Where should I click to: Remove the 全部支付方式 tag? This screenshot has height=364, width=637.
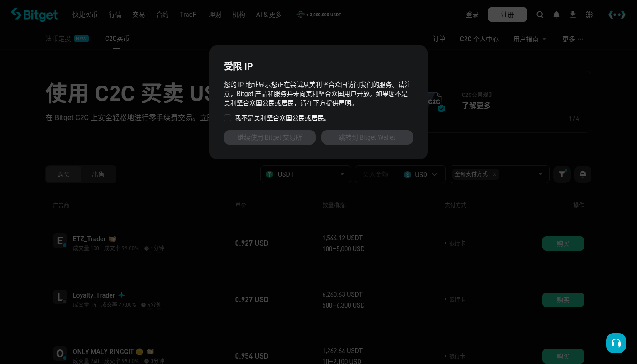pos(495,174)
